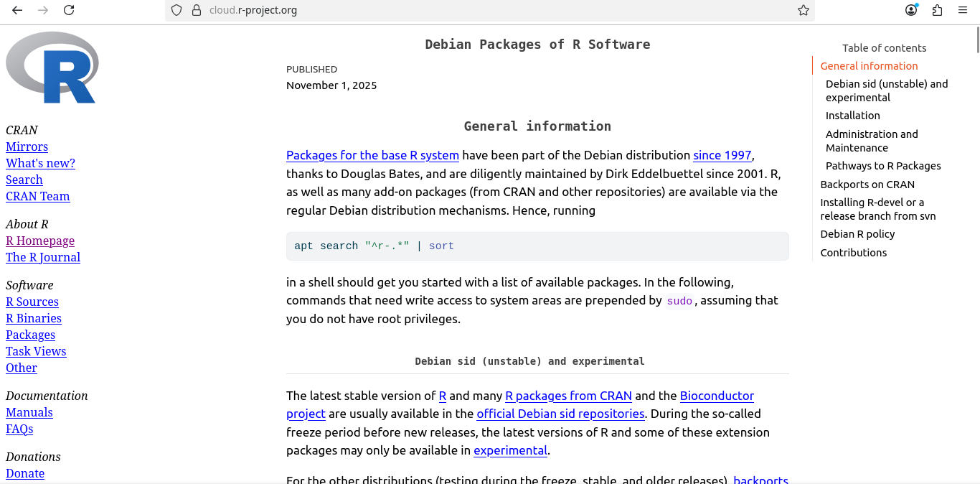
Task: Click the vertical page scrollbar
Action: pyautogui.click(x=977, y=215)
